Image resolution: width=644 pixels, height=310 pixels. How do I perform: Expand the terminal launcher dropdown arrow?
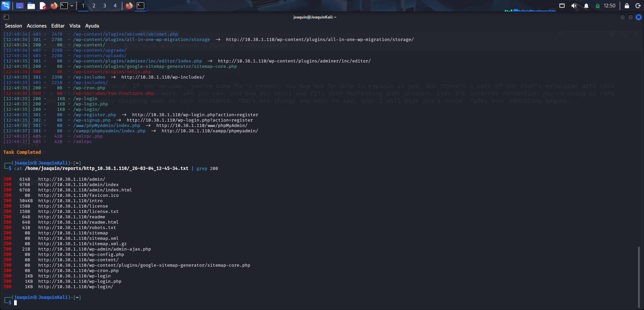[72, 5]
